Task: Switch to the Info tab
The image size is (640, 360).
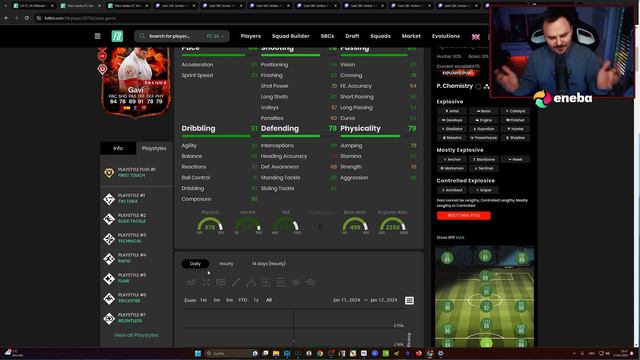Action: pos(118,148)
